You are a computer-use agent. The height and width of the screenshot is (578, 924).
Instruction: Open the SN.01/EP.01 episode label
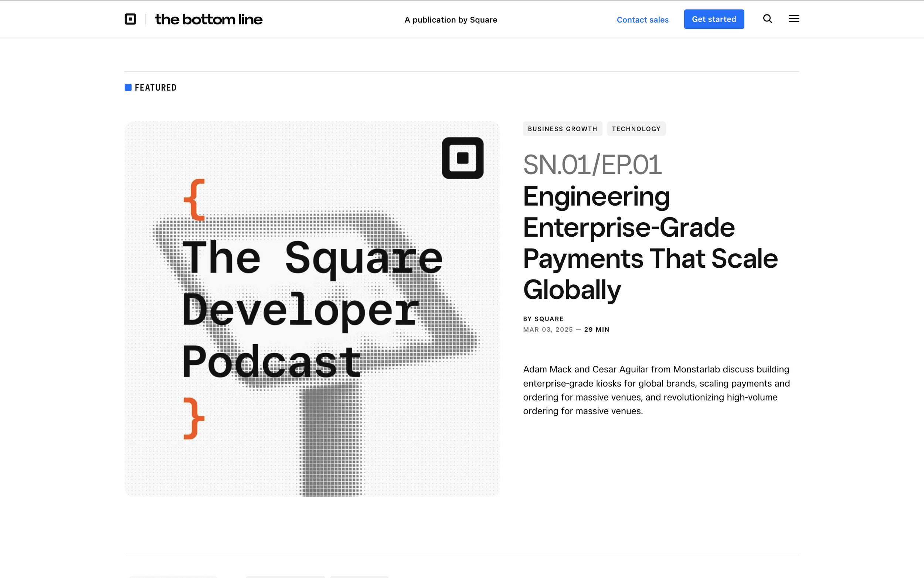click(x=592, y=165)
